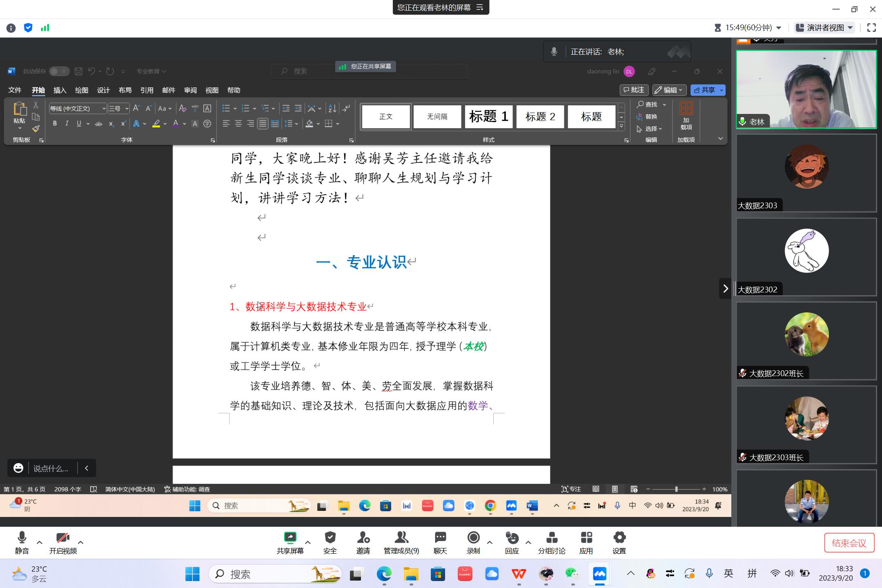The height and width of the screenshot is (588, 882).
Task: Click the blue security shield icon
Action: pos(28,28)
